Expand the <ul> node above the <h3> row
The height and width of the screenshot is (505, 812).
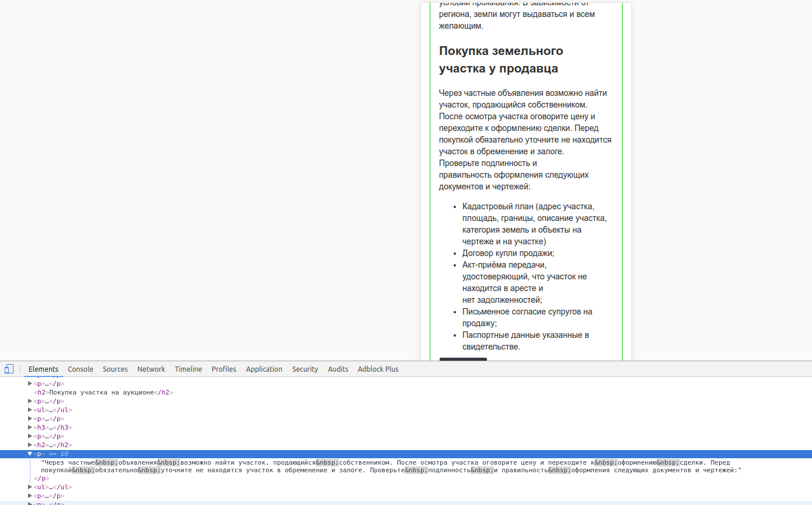30,410
